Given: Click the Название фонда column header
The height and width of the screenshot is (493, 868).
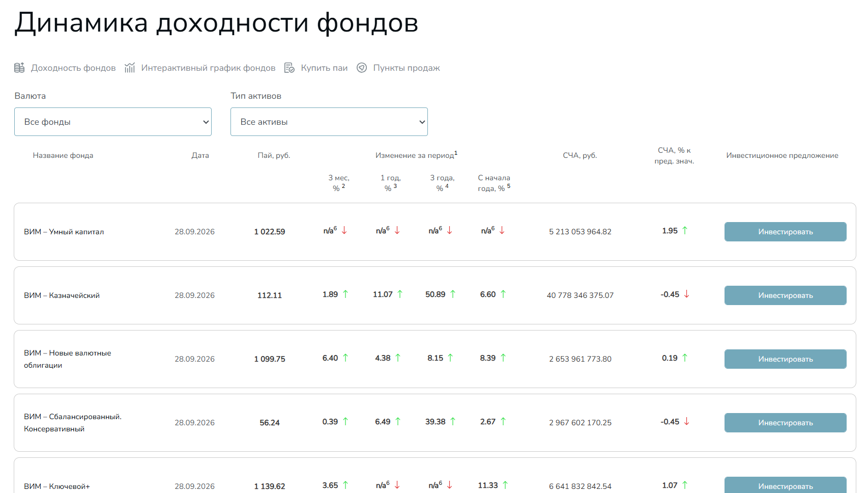Looking at the screenshot, I should 63,155.
